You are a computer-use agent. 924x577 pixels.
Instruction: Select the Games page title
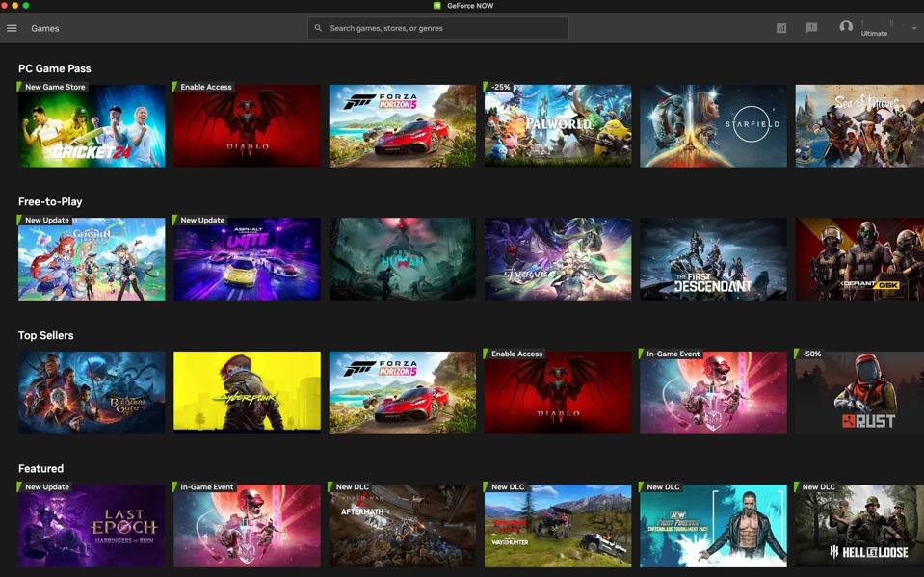pyautogui.click(x=45, y=28)
